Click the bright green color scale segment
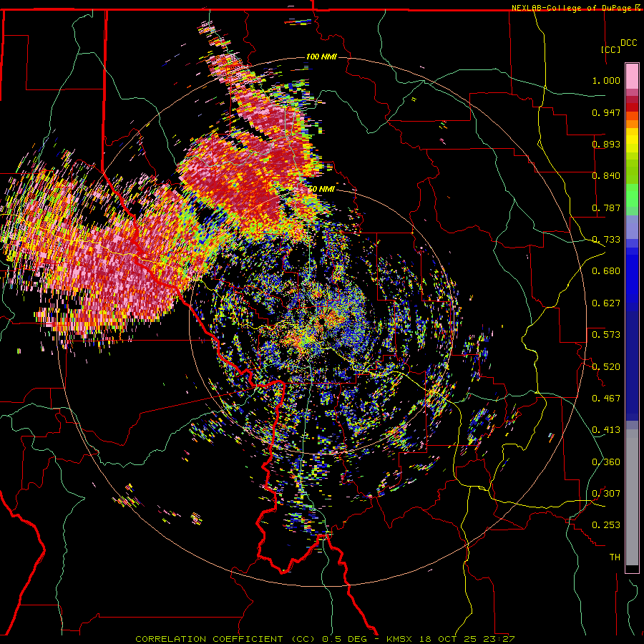Image resolution: width=644 pixels, height=644 pixels. pos(632,195)
